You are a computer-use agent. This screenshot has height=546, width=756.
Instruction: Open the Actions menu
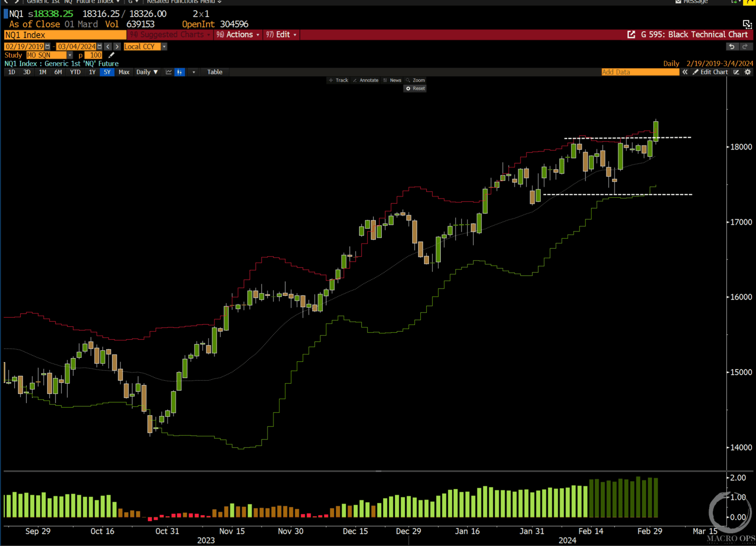238,35
